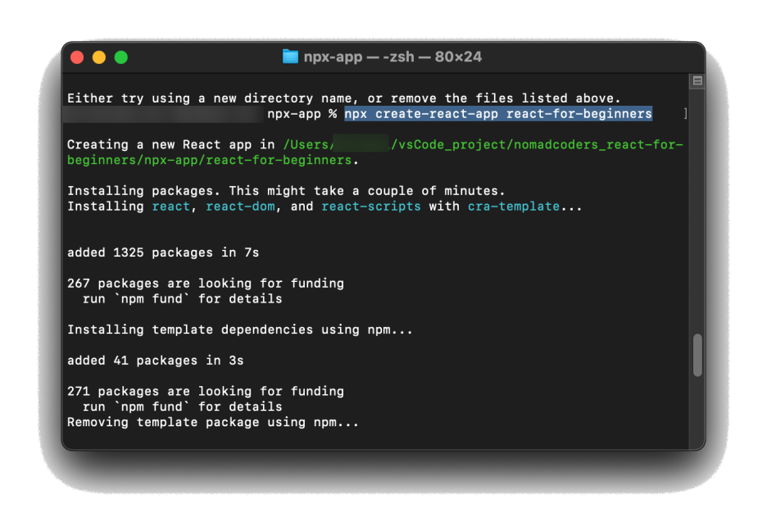The width and height of the screenshot is (767, 532).
Task: Click the terminal vertical scrollbar thumb
Action: [x=697, y=355]
